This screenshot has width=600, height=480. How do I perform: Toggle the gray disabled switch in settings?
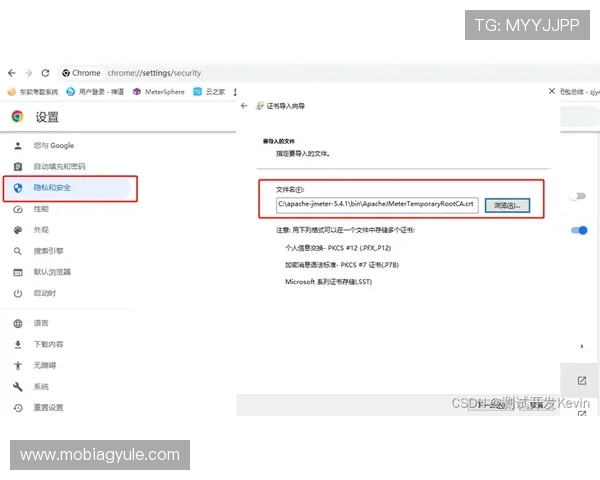coord(577,196)
